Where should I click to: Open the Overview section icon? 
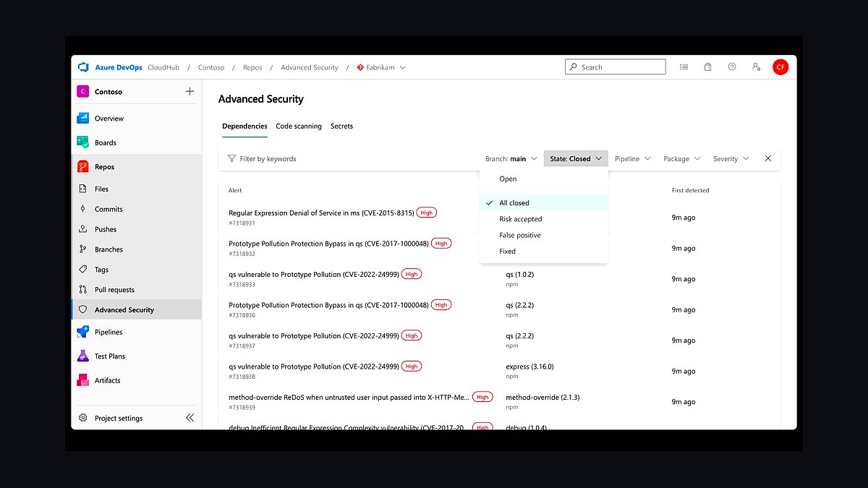point(83,118)
